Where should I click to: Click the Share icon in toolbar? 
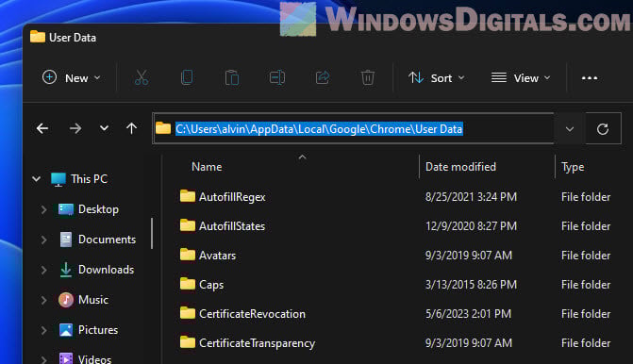click(x=323, y=77)
